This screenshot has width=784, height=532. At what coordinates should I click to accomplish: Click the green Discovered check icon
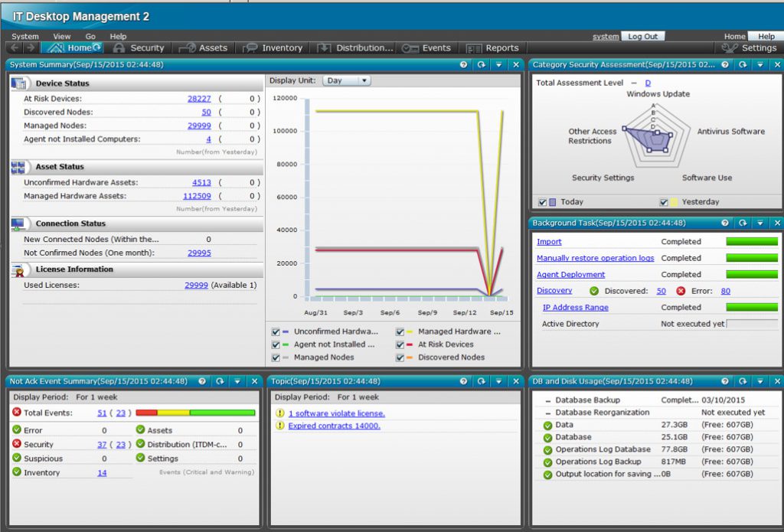594,291
